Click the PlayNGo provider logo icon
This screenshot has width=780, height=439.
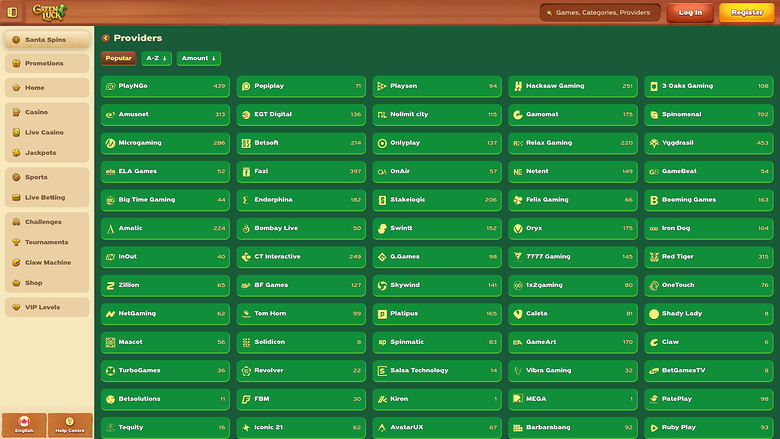point(110,86)
